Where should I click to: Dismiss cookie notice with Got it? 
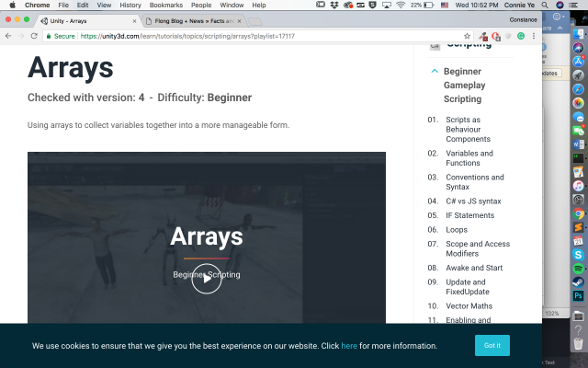pyautogui.click(x=492, y=346)
